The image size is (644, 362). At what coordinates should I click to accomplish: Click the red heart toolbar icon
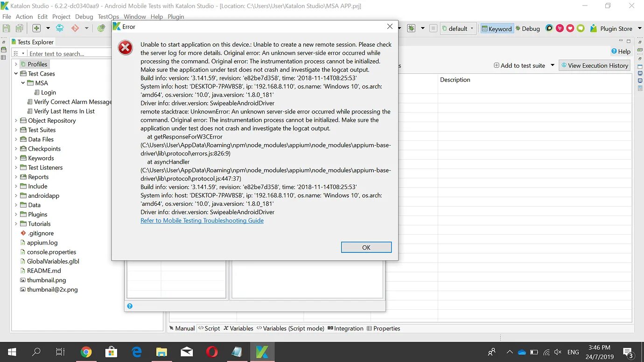pos(570,28)
